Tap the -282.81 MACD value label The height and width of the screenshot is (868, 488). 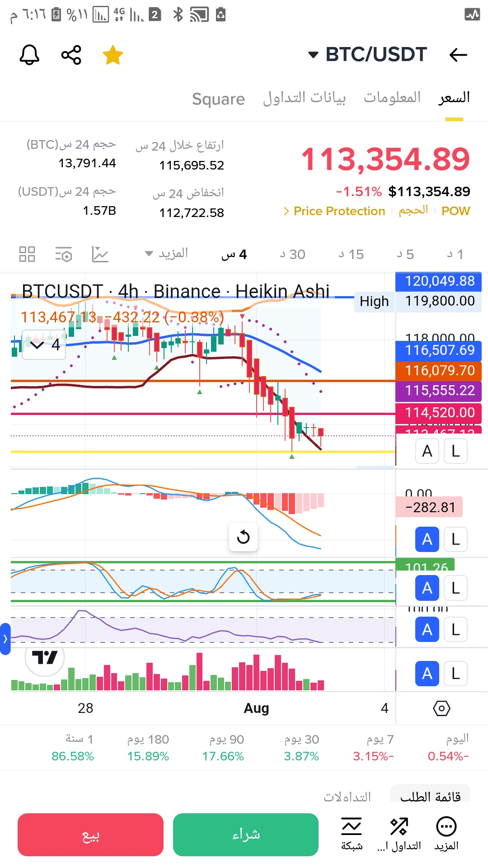pyautogui.click(x=429, y=507)
